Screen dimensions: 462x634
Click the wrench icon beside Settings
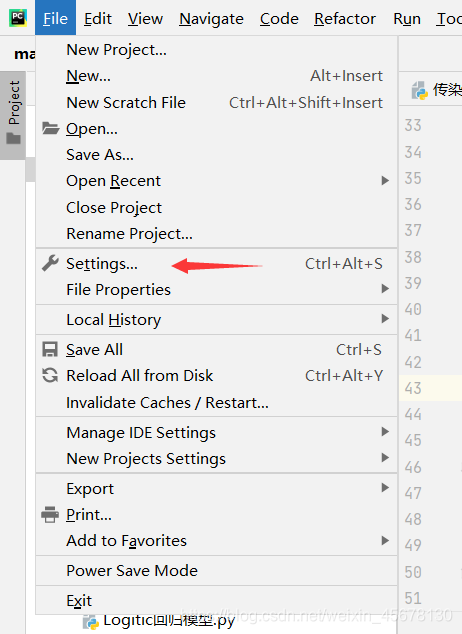(x=51, y=264)
